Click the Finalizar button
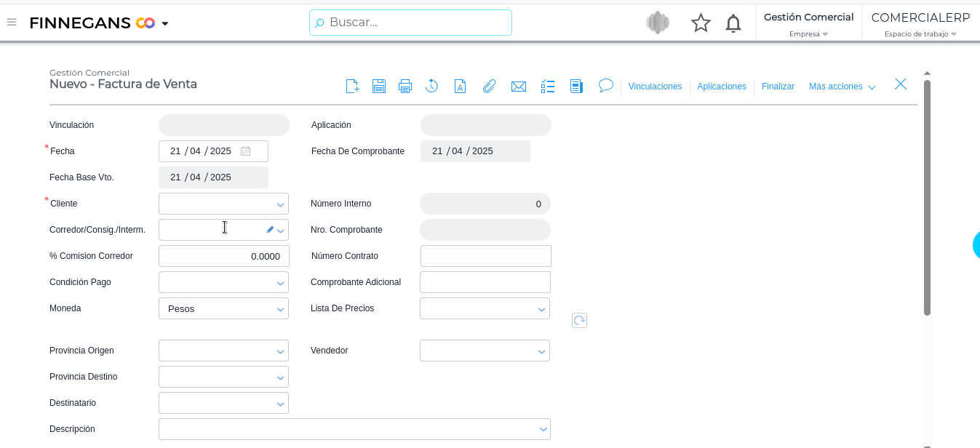This screenshot has width=980, height=448. tap(778, 87)
